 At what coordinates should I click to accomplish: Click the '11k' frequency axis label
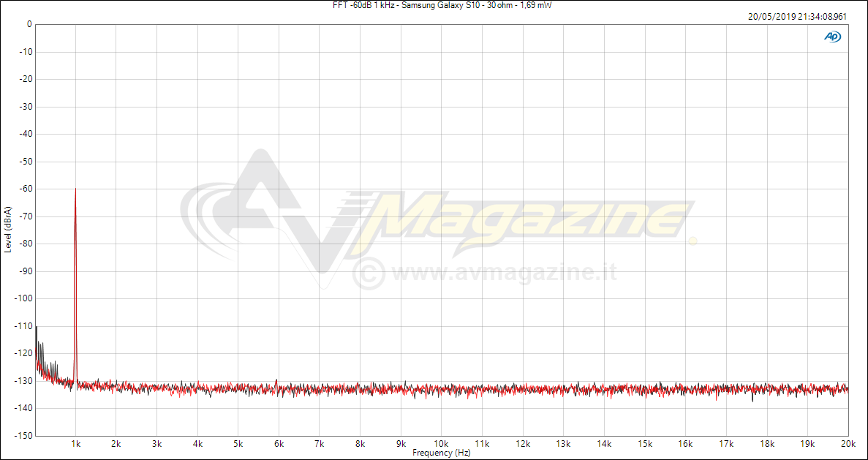click(482, 444)
